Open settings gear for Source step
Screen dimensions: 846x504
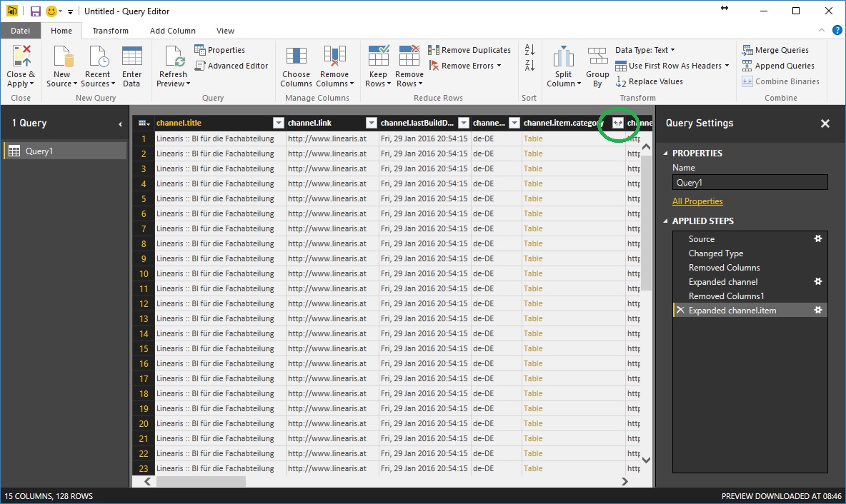coord(818,239)
